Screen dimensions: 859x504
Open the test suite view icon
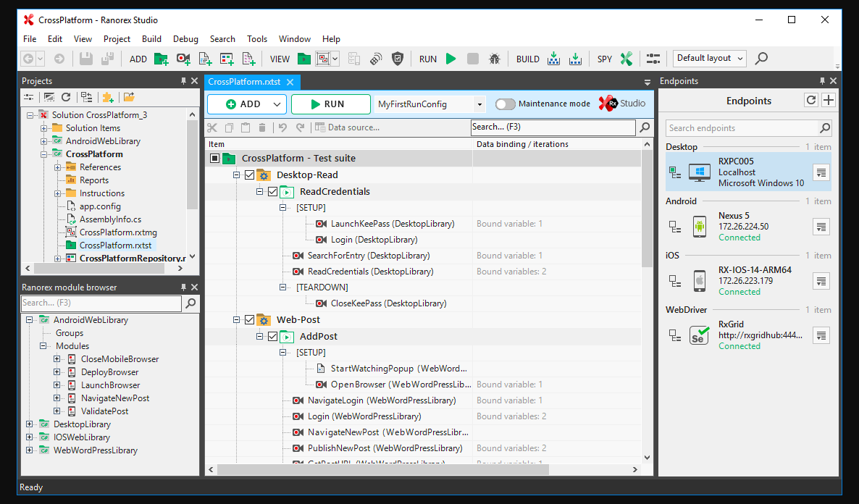(x=304, y=59)
